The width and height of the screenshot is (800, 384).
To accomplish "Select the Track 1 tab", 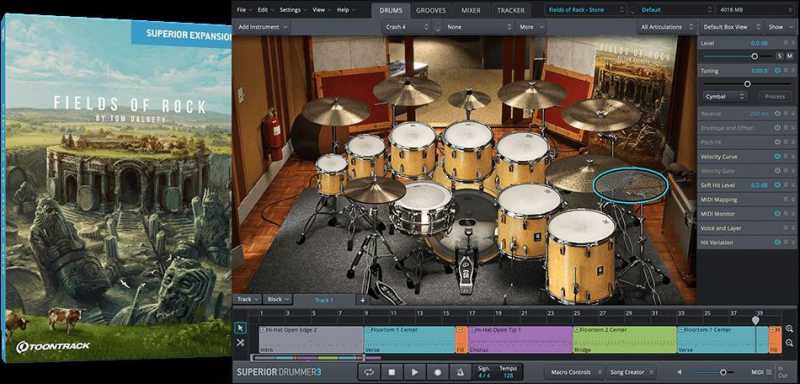I will point(324,300).
